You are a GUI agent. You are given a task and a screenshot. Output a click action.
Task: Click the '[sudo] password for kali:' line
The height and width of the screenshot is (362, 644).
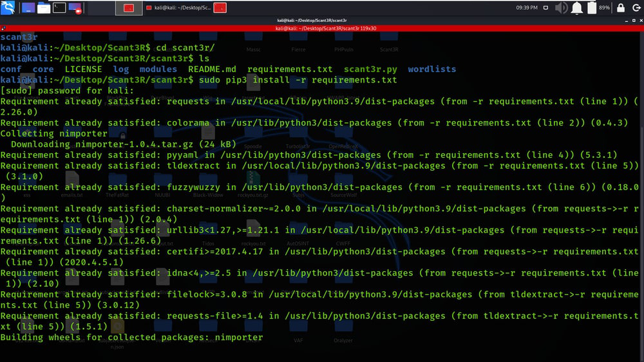(68, 90)
